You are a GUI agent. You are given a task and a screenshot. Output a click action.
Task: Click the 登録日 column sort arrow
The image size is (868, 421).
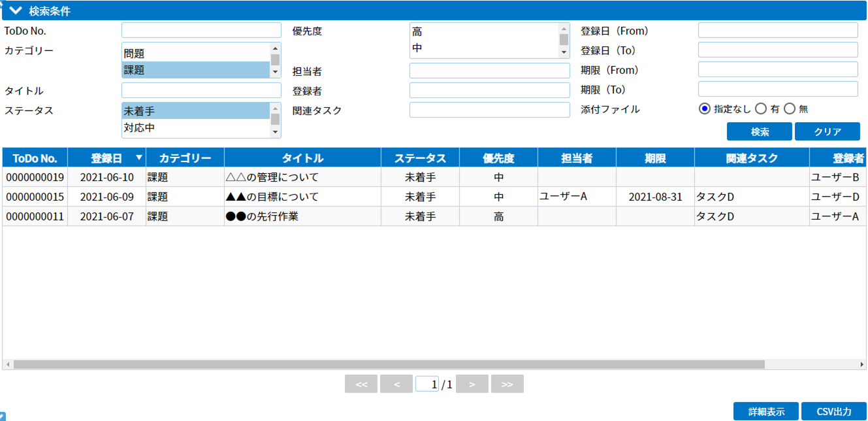point(138,158)
